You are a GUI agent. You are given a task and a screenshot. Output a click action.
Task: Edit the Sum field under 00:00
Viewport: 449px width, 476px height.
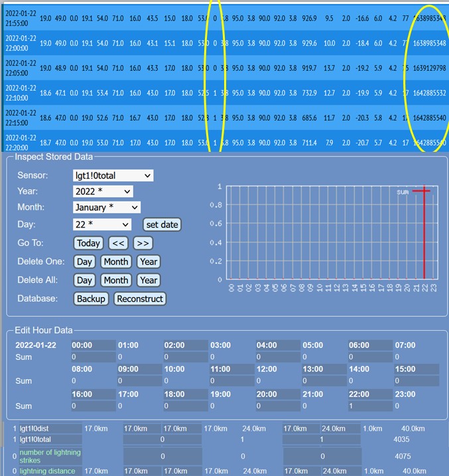tap(94, 357)
